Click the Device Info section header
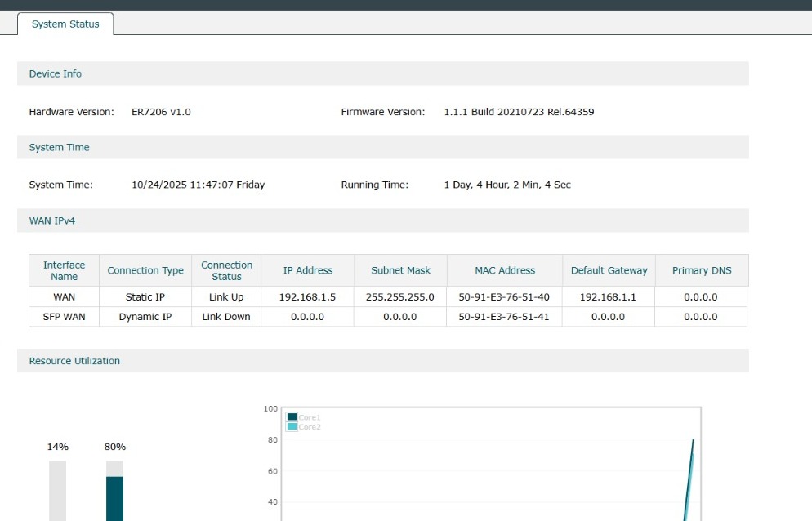The image size is (812, 521). tap(56, 73)
